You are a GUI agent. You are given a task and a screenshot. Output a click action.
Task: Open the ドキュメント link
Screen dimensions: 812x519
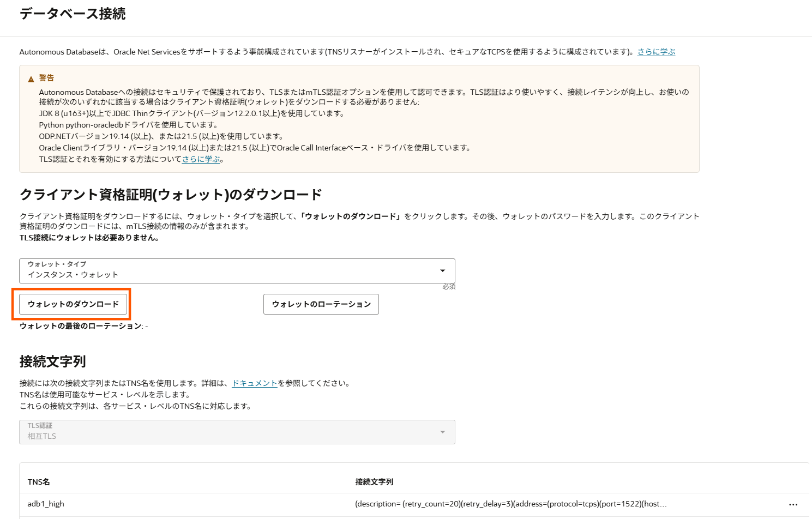click(255, 383)
